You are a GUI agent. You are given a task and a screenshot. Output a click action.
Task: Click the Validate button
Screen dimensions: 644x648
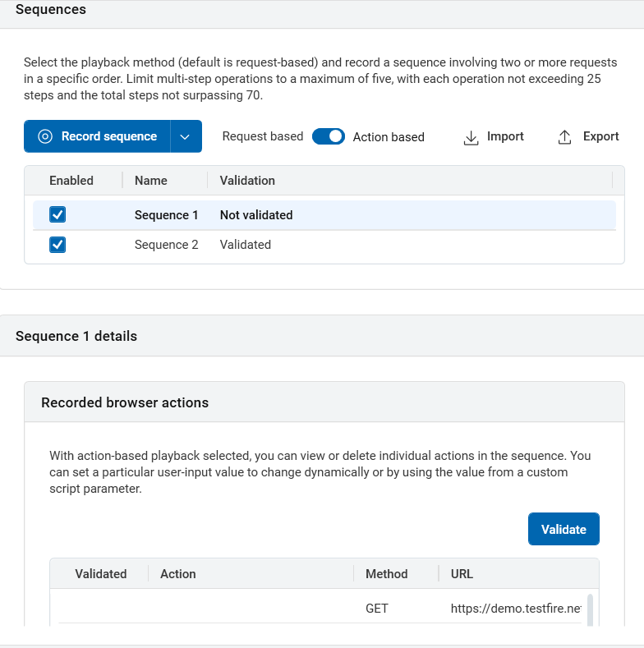(563, 530)
